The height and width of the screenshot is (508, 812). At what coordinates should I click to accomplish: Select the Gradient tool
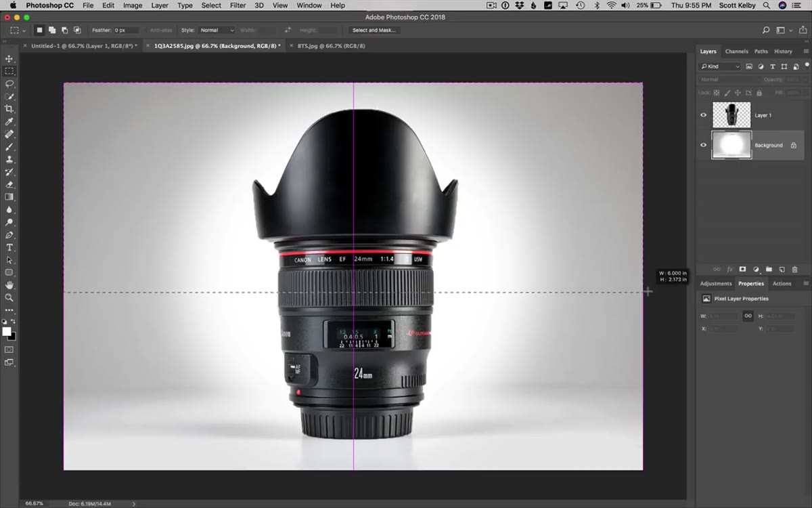9,197
